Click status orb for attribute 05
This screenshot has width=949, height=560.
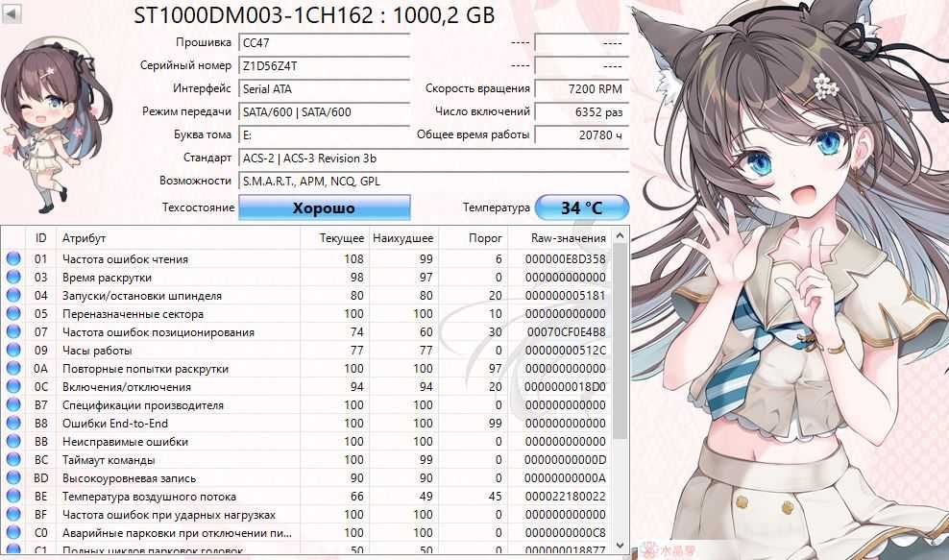[x=13, y=313]
